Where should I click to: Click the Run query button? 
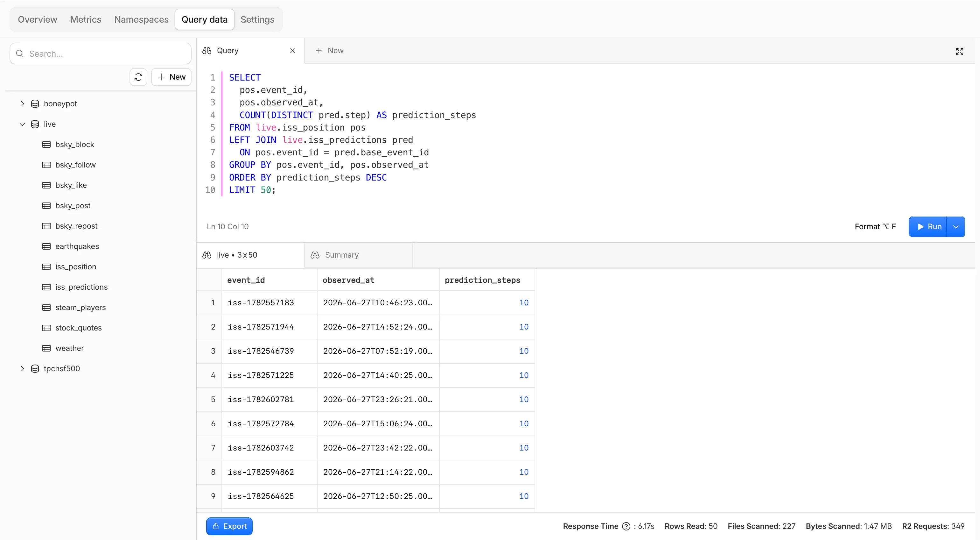point(928,227)
